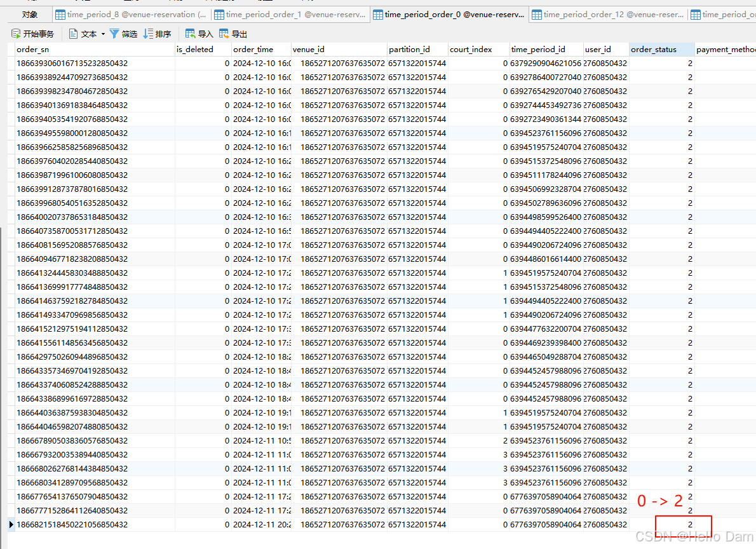Click the current row arrow indicator
This screenshot has height=549, width=756.
coord(11,524)
